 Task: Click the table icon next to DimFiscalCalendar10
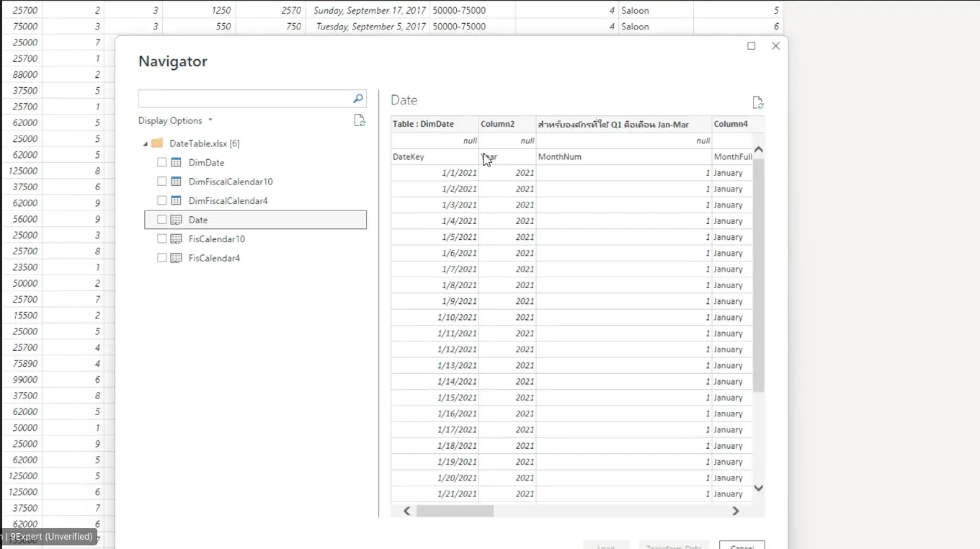pyautogui.click(x=176, y=182)
